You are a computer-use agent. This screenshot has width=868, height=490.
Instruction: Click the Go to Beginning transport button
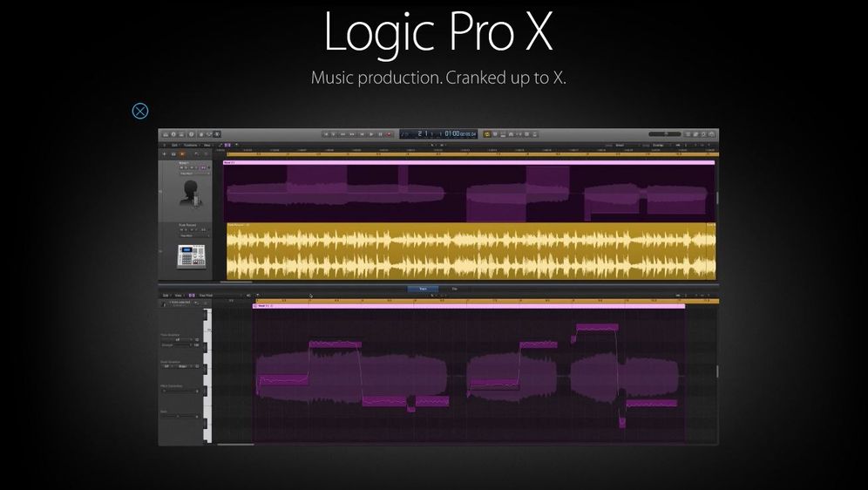[326, 134]
